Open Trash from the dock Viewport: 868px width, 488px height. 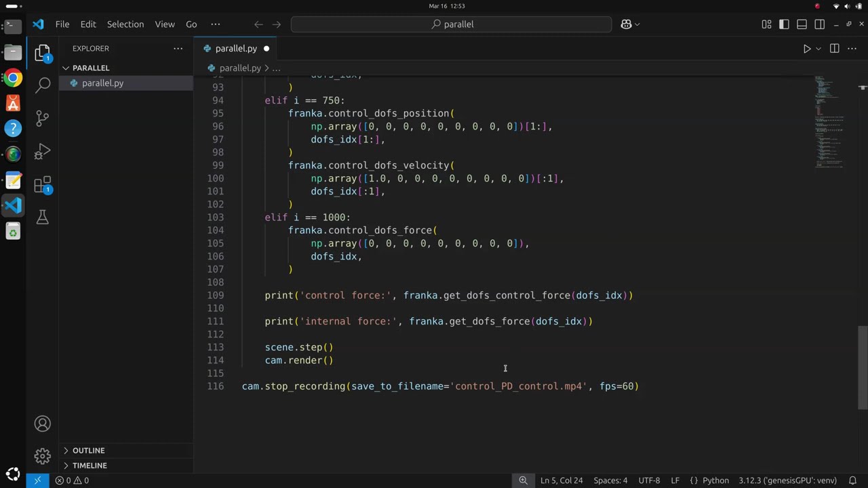tap(13, 232)
